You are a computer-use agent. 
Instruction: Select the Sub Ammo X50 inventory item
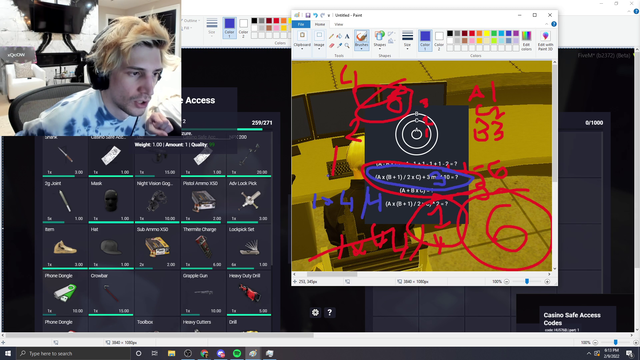[157, 247]
